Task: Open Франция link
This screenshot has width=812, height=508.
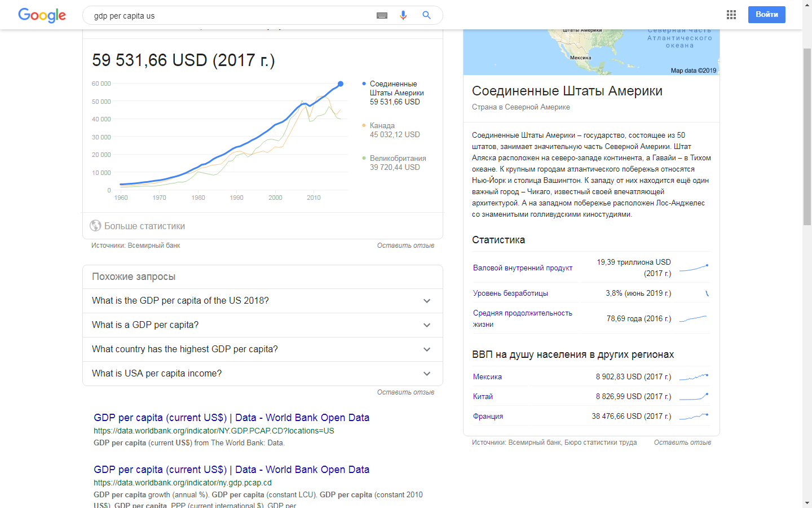Action: pyautogui.click(x=488, y=417)
